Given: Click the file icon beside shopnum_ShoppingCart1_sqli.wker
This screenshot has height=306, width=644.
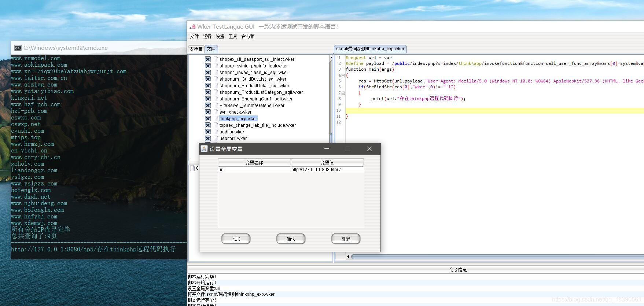Looking at the screenshot, I should point(216,99).
